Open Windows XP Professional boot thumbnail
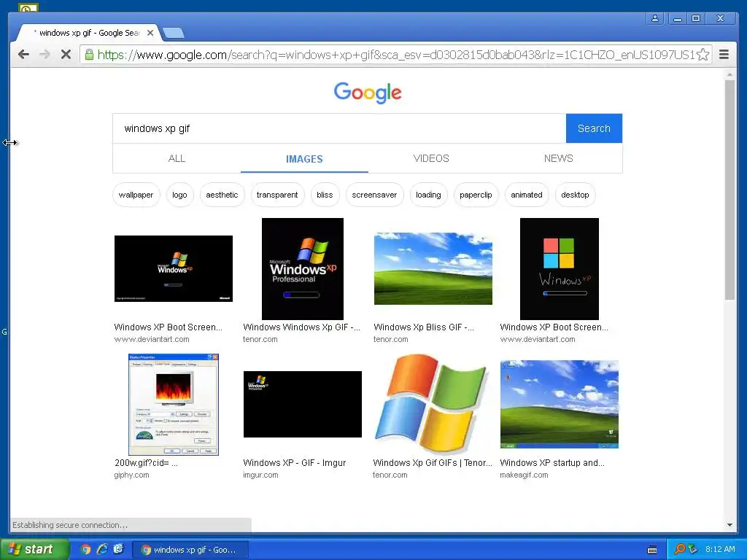Viewport: 747px width, 560px height. [x=303, y=268]
